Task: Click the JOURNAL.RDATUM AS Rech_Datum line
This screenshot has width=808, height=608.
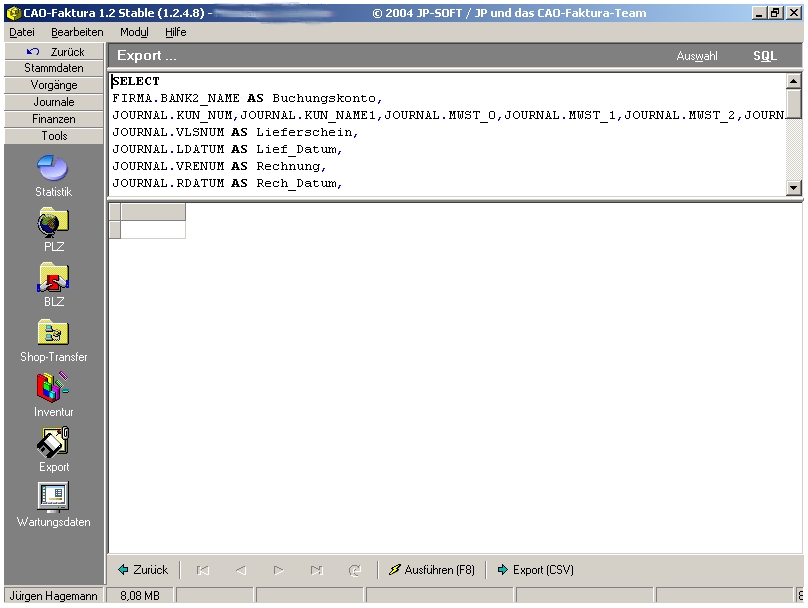Action: 227,183
